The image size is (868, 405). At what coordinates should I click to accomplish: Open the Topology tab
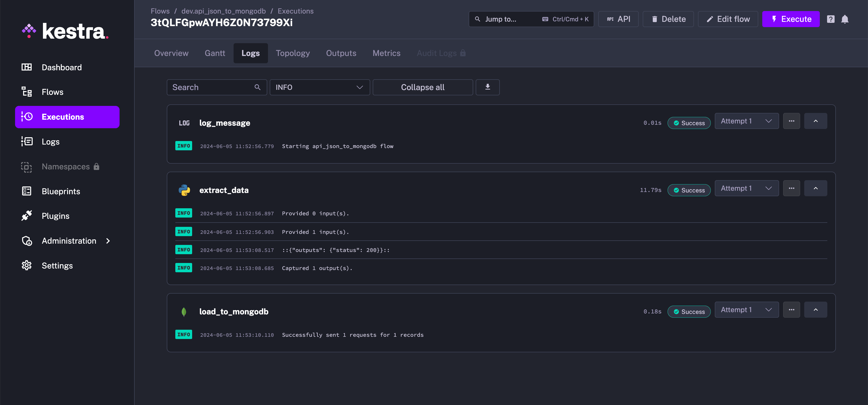293,53
